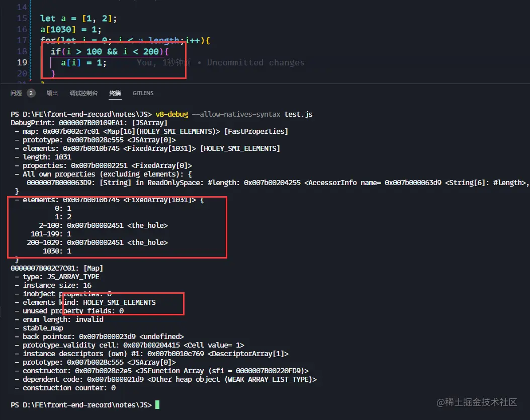
Task: Focus the terminal prompt cursor at bottom
Action: click(x=157, y=405)
